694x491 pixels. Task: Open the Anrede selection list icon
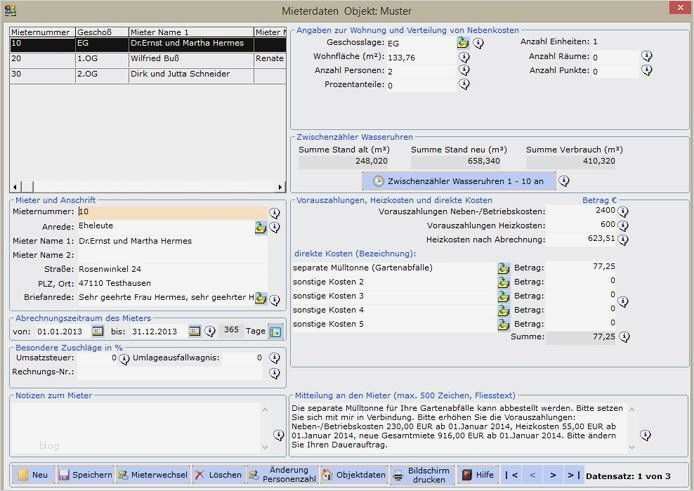(260, 227)
